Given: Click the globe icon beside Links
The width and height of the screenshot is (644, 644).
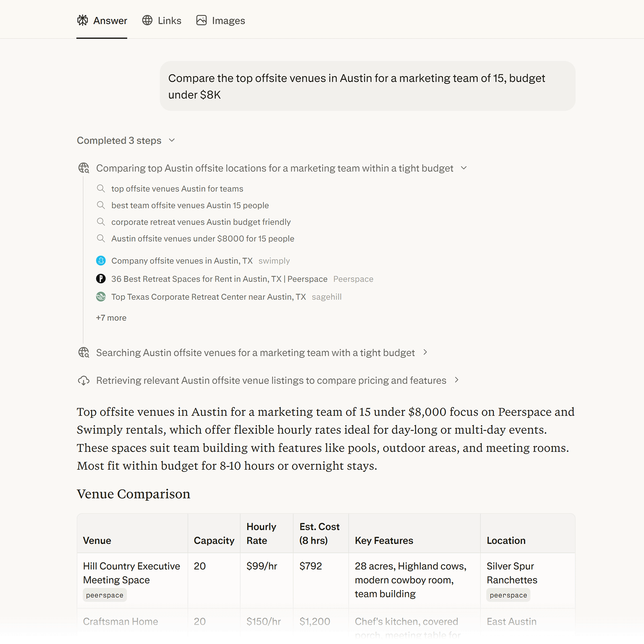Looking at the screenshot, I should tap(148, 20).
